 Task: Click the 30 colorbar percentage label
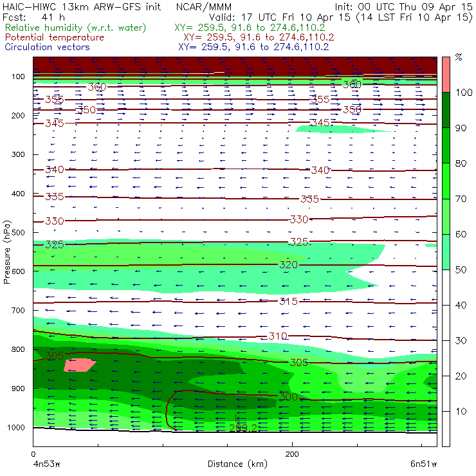pyautogui.click(x=461, y=341)
